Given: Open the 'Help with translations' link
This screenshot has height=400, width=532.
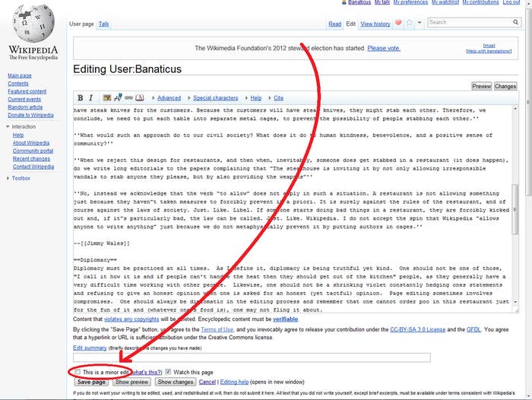Looking at the screenshot, I should click(489, 51).
